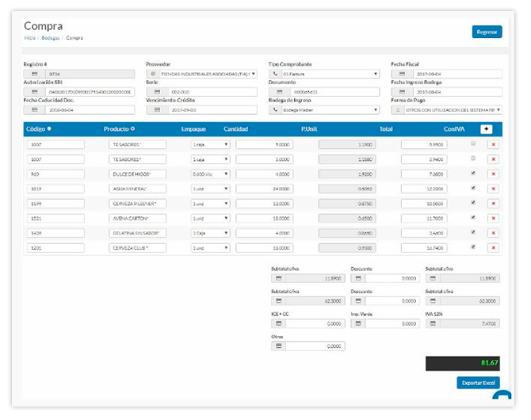531x420 pixels.
Task: Delete the DULCE DE HIGOS row
Action: 493,173
